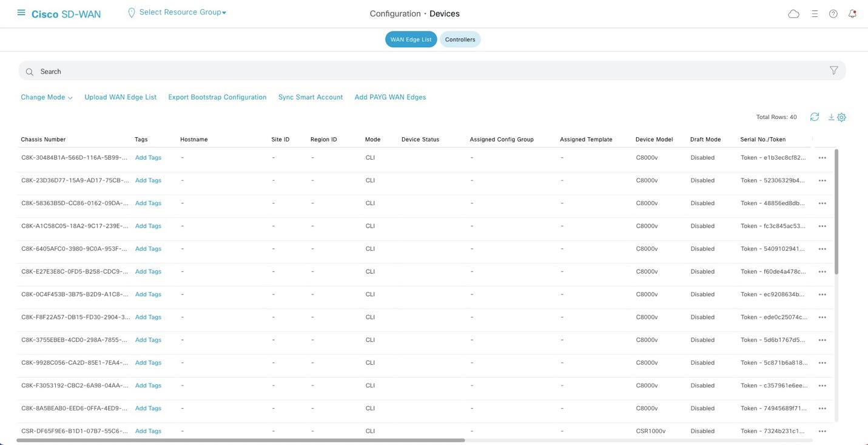868x445 pixels.
Task: Open actions menu for C8K-23D36D77 row
Action: (822, 180)
